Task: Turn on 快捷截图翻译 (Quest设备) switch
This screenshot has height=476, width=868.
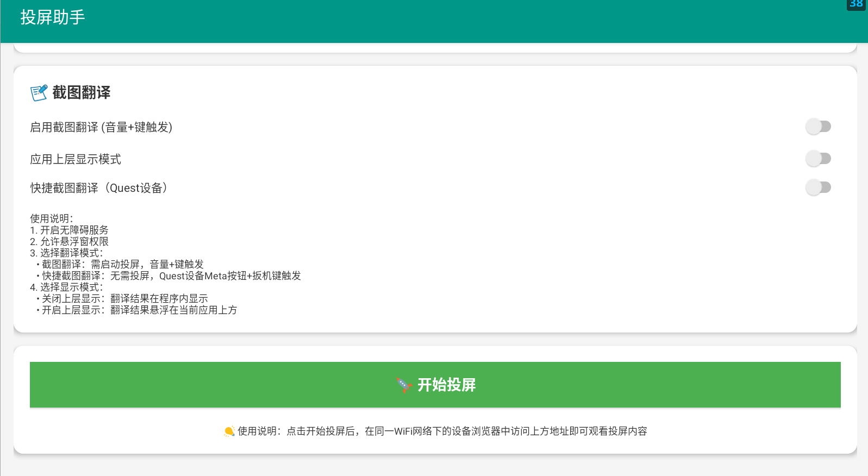Action: 818,187
